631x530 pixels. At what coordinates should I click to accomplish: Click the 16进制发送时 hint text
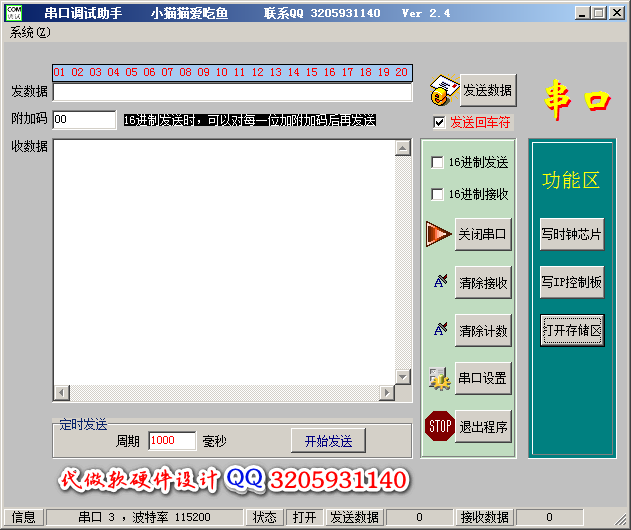pyautogui.click(x=250, y=120)
